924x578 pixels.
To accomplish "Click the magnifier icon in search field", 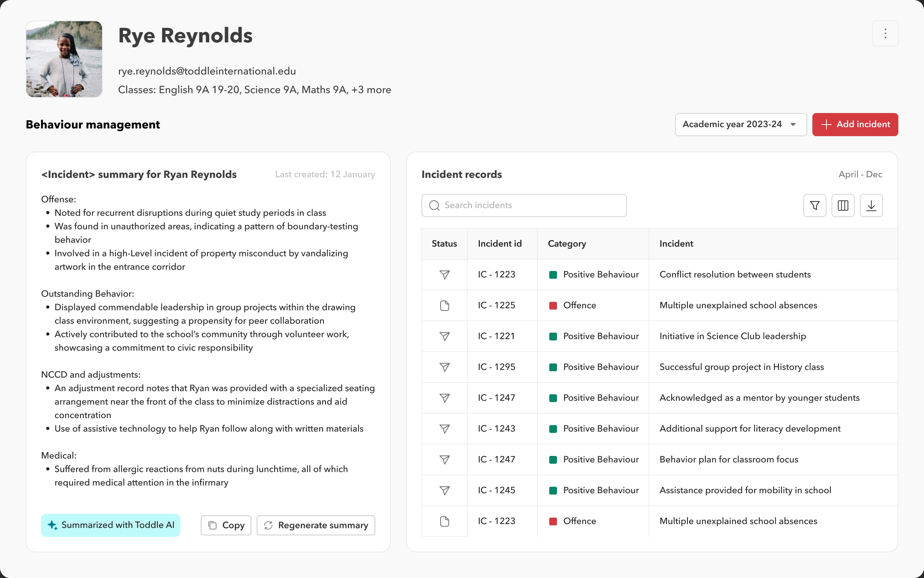I will coord(434,206).
